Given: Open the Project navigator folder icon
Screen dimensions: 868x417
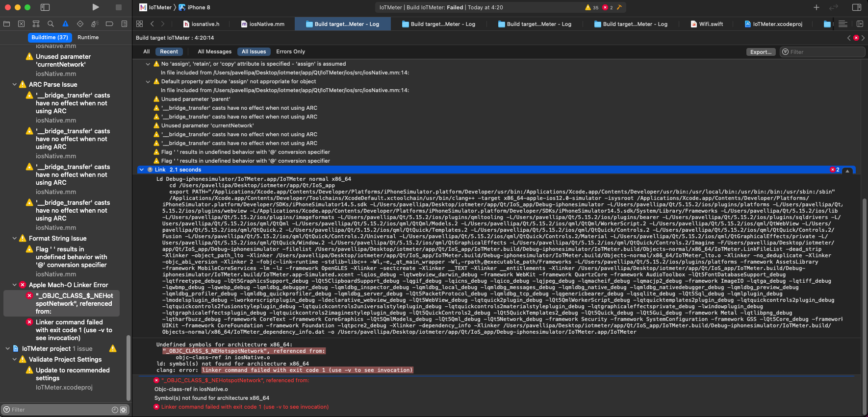Looking at the screenshot, I should pos(6,24).
